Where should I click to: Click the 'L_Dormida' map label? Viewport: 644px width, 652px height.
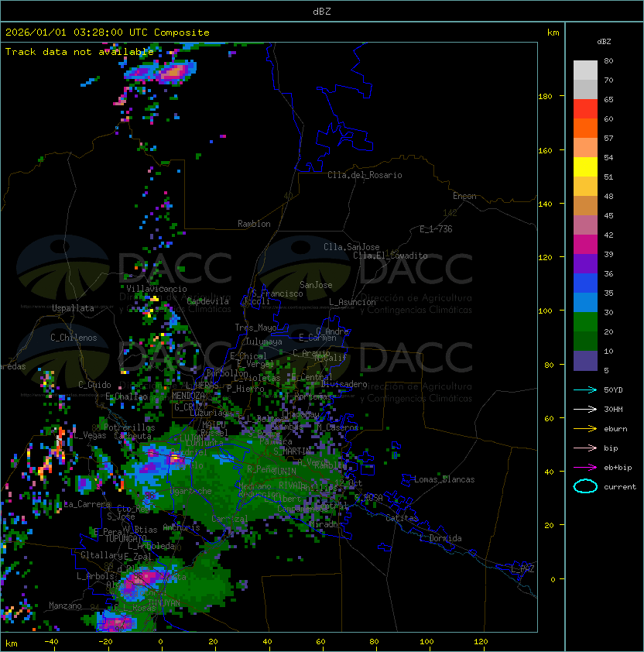coord(440,538)
